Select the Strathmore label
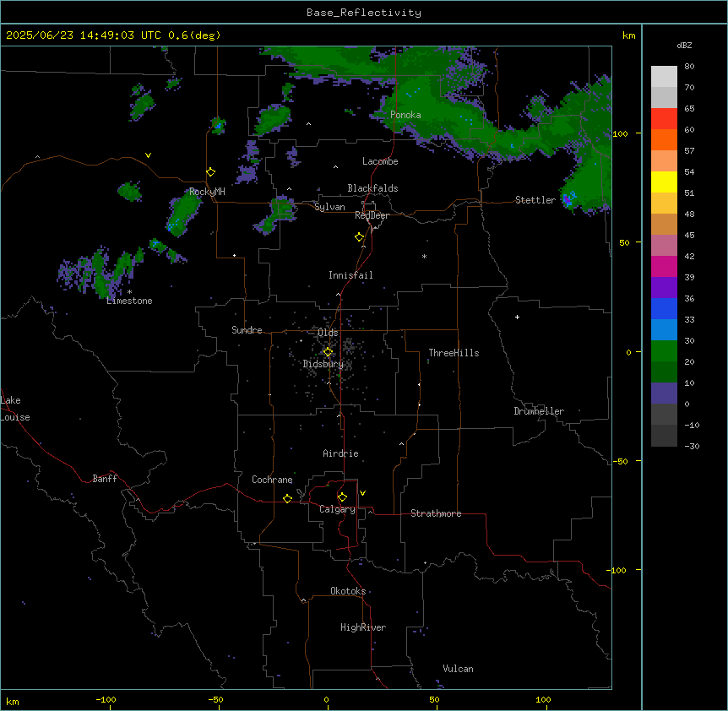The height and width of the screenshot is (711, 728). pos(436,513)
